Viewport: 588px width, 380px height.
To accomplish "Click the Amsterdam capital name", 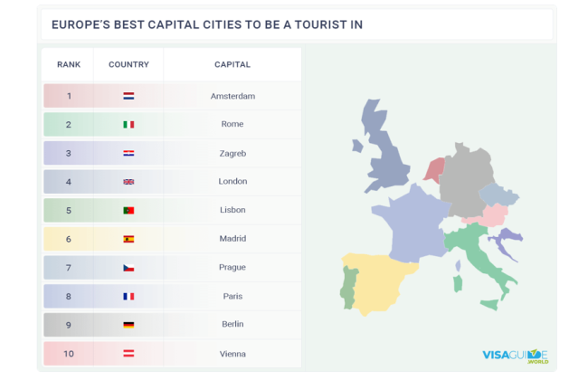I will (232, 96).
